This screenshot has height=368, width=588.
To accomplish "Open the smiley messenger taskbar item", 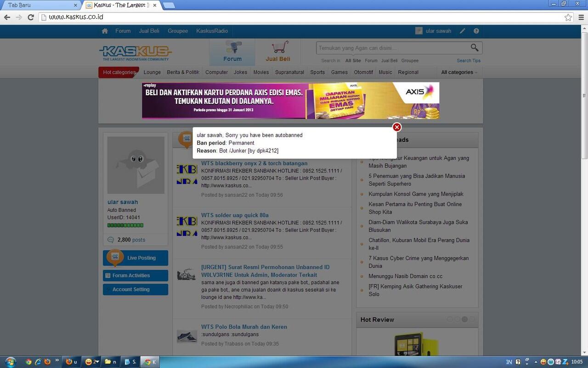I will pyautogui.click(x=92, y=362).
